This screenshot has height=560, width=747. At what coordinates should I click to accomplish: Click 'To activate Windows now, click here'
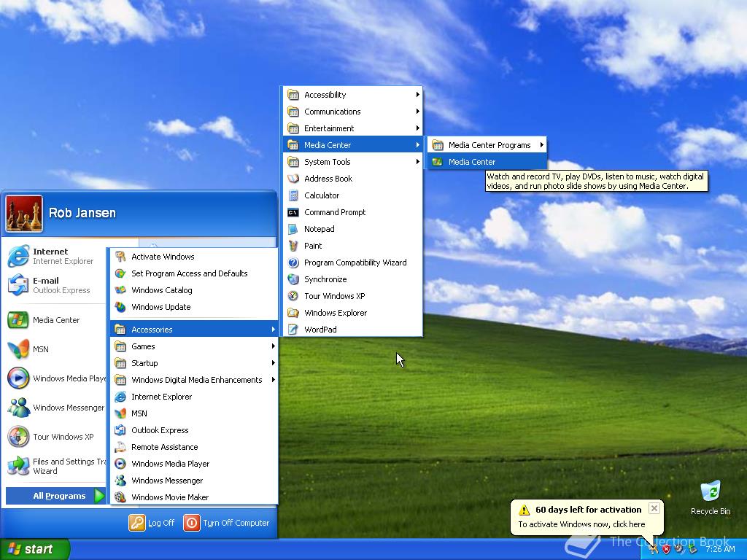tap(581, 524)
